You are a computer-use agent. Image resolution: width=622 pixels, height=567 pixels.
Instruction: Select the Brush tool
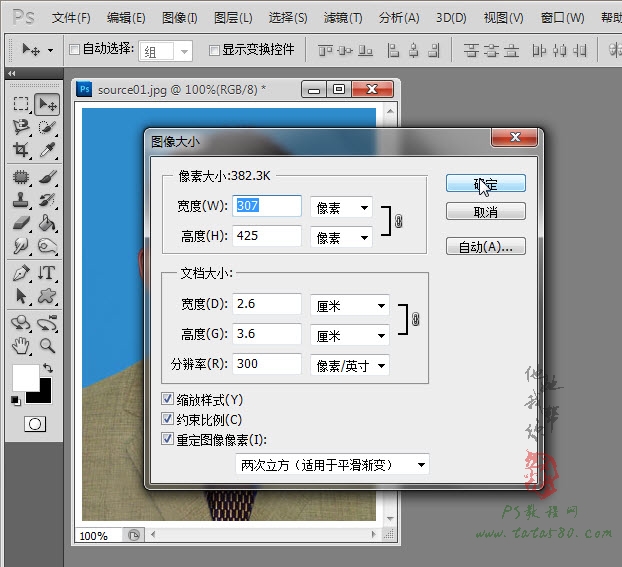47,177
